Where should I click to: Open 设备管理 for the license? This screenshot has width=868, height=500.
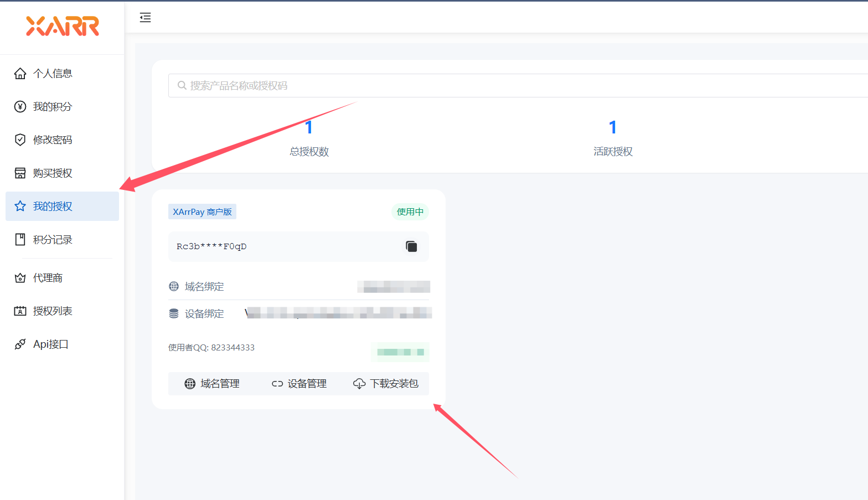click(x=299, y=383)
